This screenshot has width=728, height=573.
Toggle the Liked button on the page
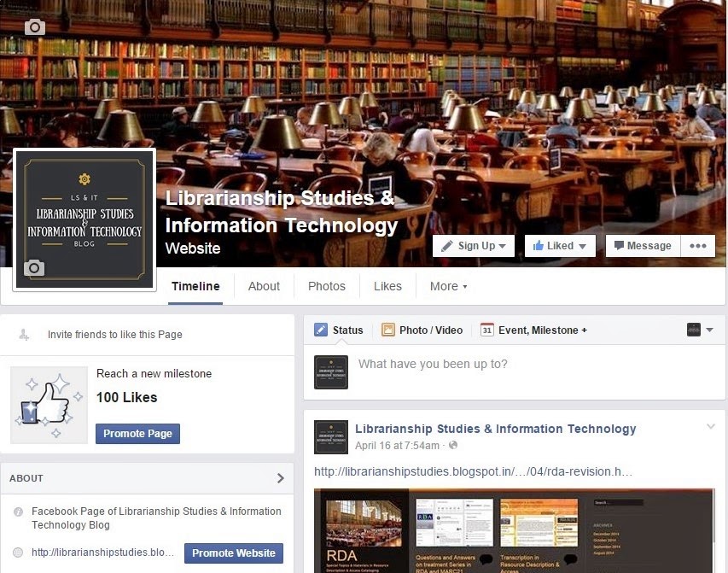tap(560, 246)
